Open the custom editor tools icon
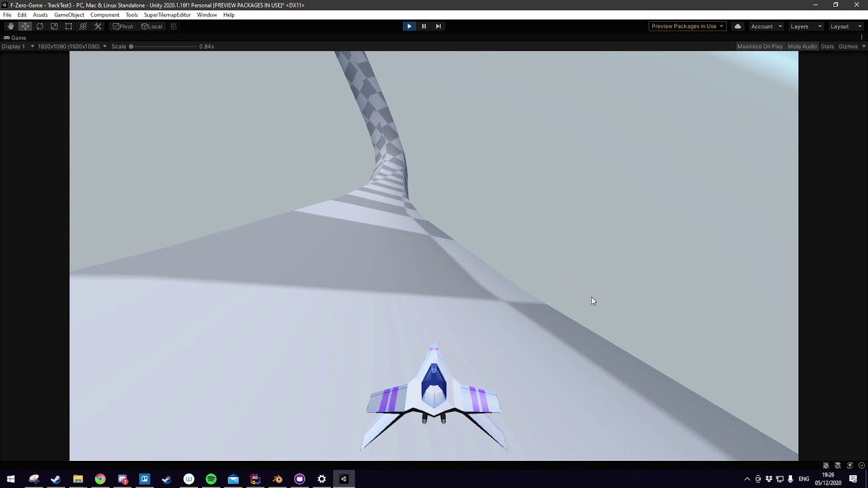The height and width of the screenshot is (488, 868). point(98,26)
